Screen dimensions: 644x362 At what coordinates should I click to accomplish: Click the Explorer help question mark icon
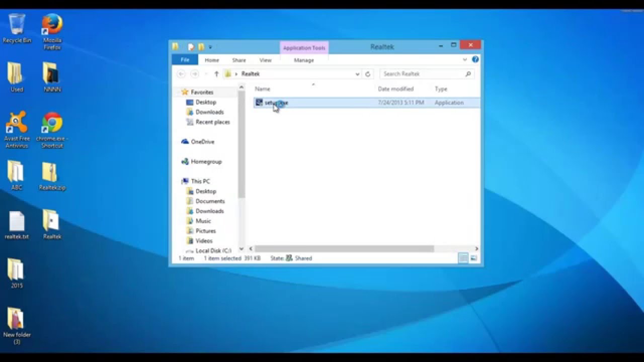[x=475, y=59]
